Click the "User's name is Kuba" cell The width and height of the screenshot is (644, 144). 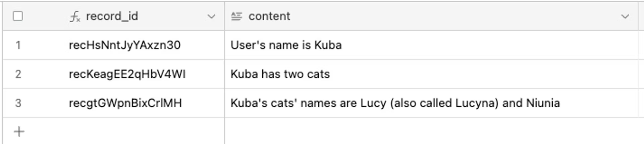(x=286, y=45)
